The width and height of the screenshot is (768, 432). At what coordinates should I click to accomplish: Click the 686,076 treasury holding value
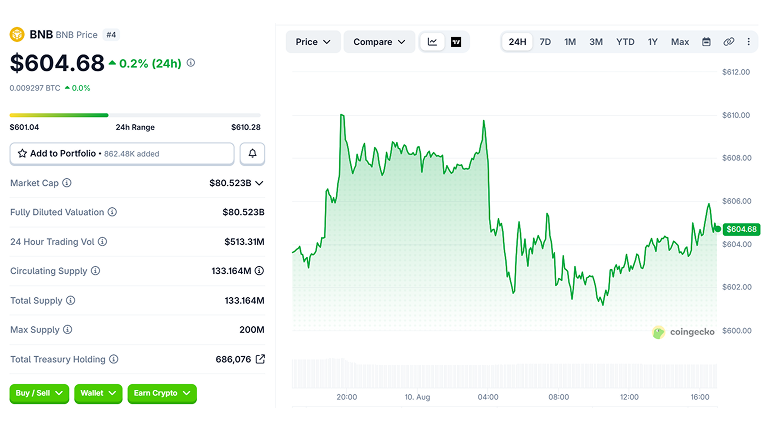coord(233,359)
